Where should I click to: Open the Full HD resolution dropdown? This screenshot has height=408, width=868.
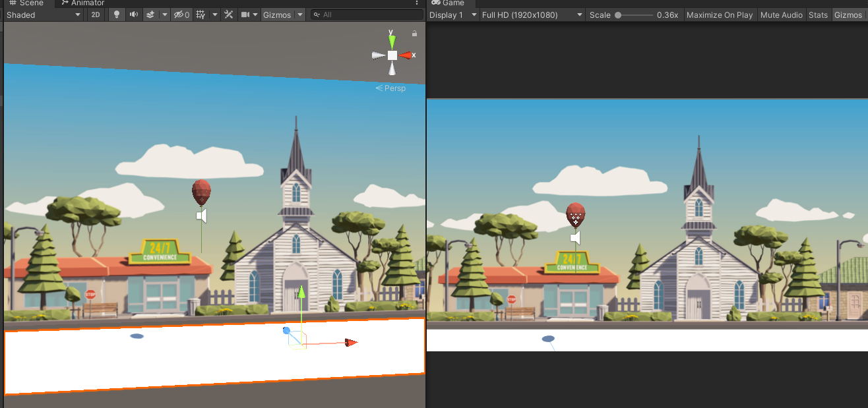[532, 15]
